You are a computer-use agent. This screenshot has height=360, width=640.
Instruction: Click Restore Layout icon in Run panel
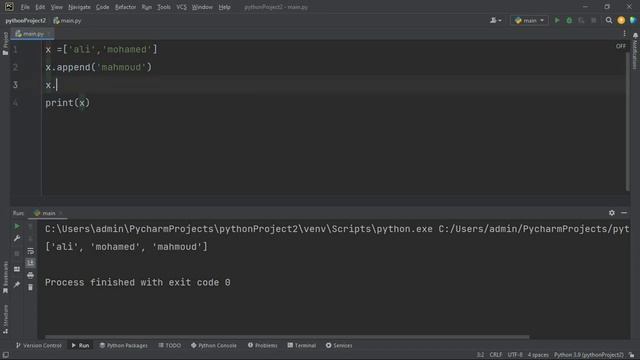pos(17,269)
